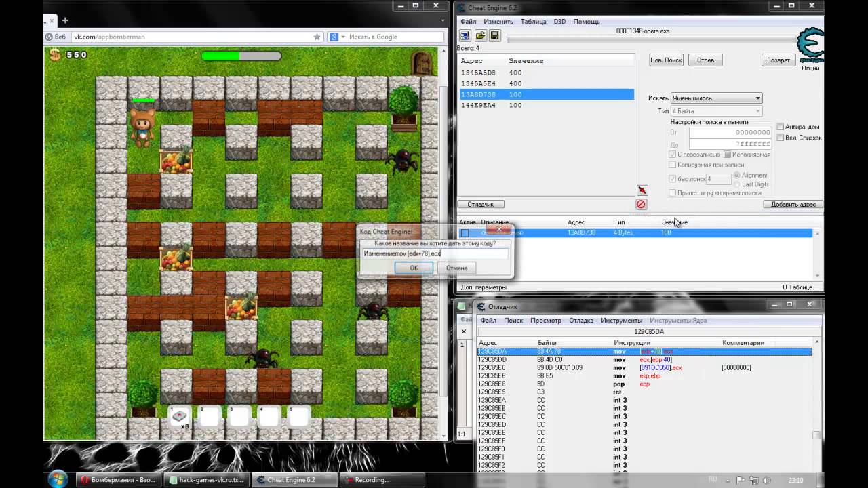Click the exit door icon in the game

[422, 63]
